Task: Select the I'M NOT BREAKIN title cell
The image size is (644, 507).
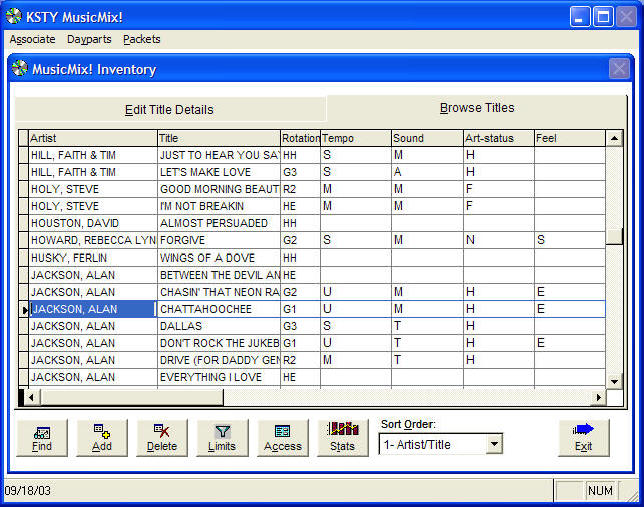Action: [219, 206]
